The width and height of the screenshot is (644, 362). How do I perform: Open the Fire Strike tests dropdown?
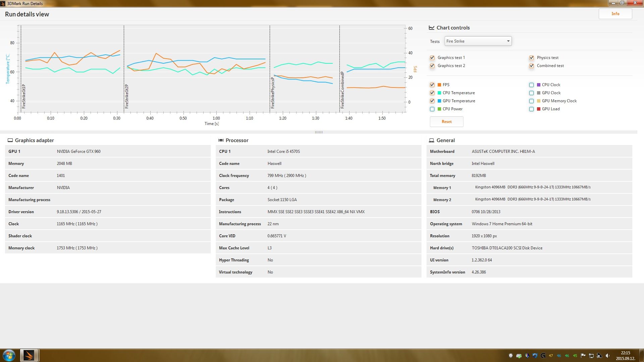coord(478,41)
